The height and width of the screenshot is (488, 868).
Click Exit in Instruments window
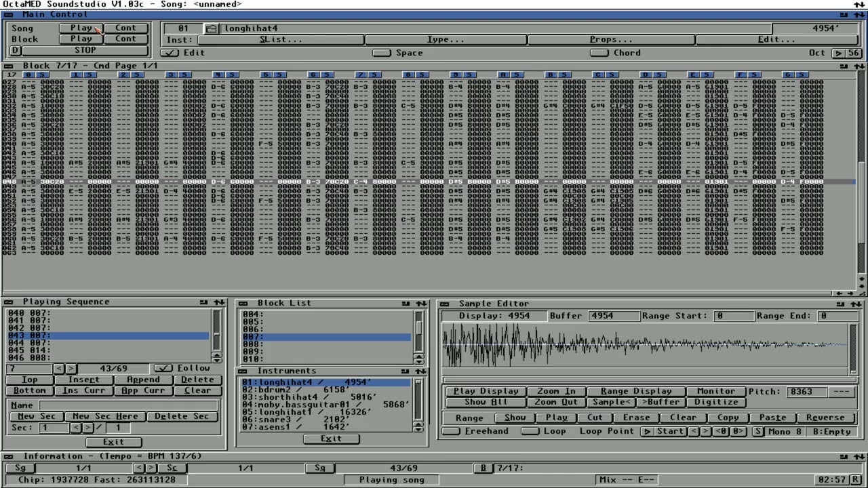331,439
